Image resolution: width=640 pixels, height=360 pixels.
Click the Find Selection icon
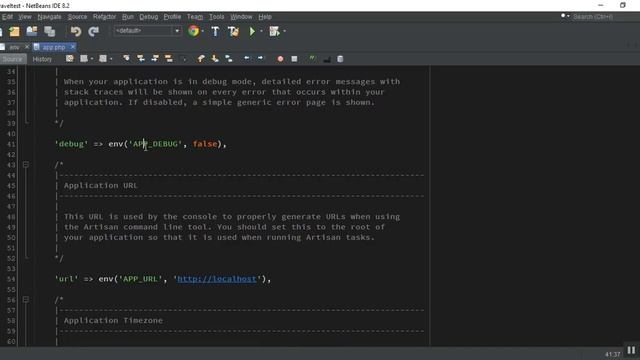(x=127, y=59)
